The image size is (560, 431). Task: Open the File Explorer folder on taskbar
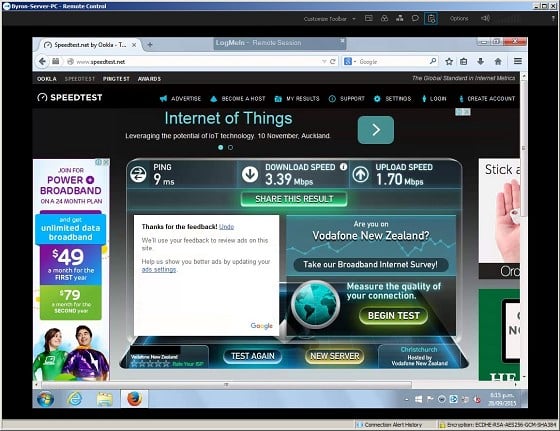(104, 399)
